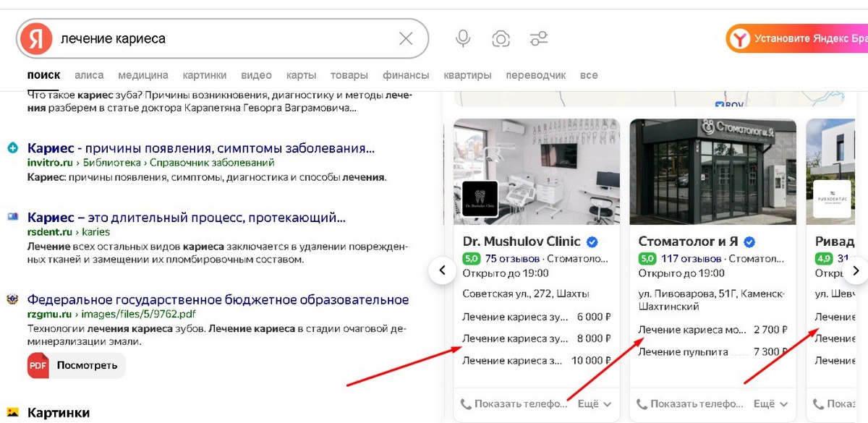The image size is (868, 423).
Task: Click the 5,0 rating badge of Dr. Mushulov
Action: pyautogui.click(x=472, y=258)
